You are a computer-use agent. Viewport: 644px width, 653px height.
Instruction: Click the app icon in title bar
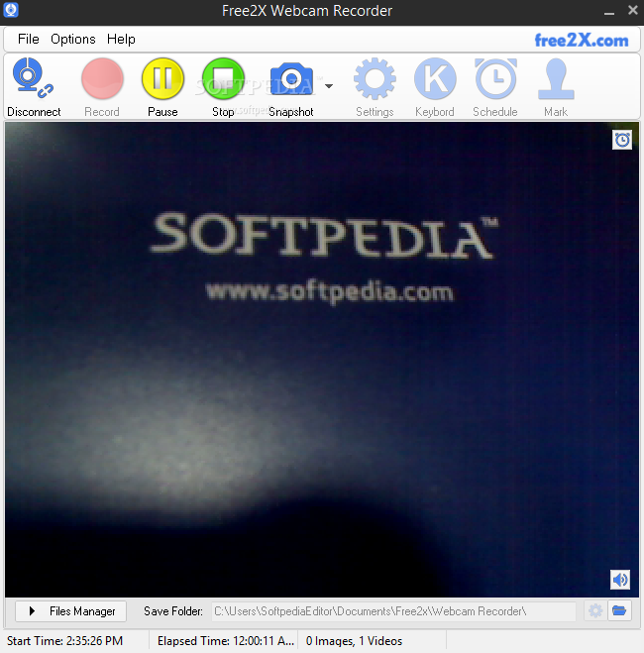pos(11,10)
